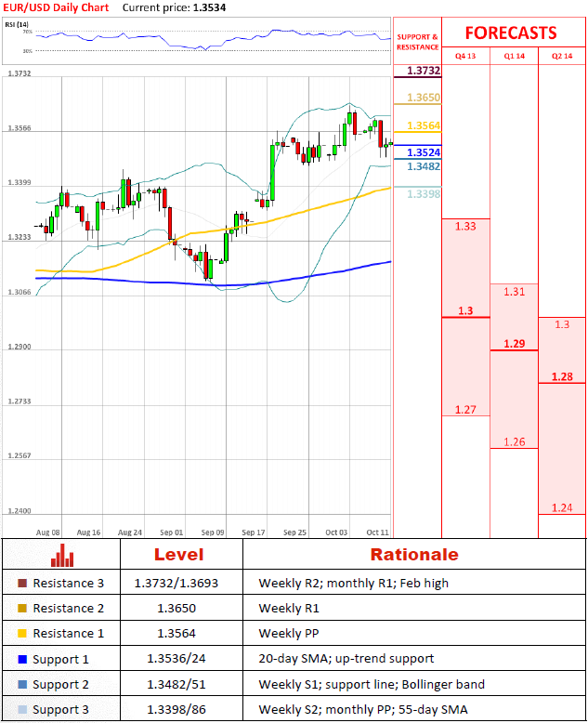Click the 1.3732/1.3693 level cell
The width and height of the screenshot is (588, 723).
(176, 584)
